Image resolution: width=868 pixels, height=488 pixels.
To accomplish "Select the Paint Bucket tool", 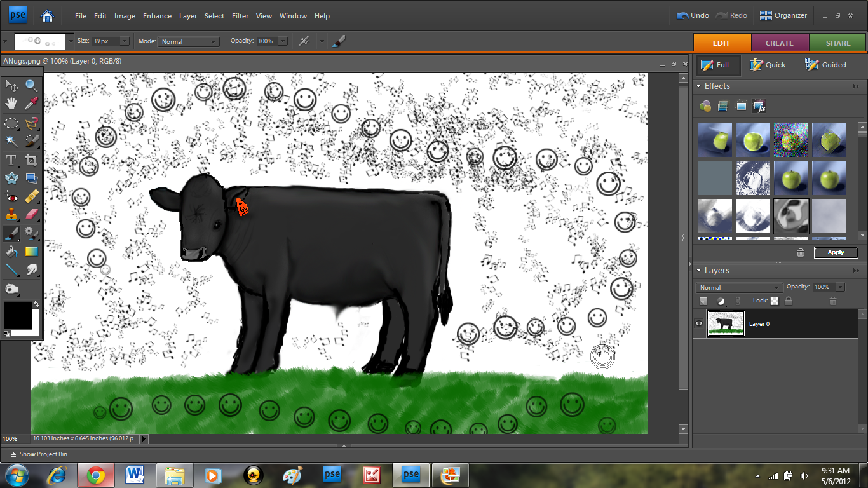I will (11, 252).
